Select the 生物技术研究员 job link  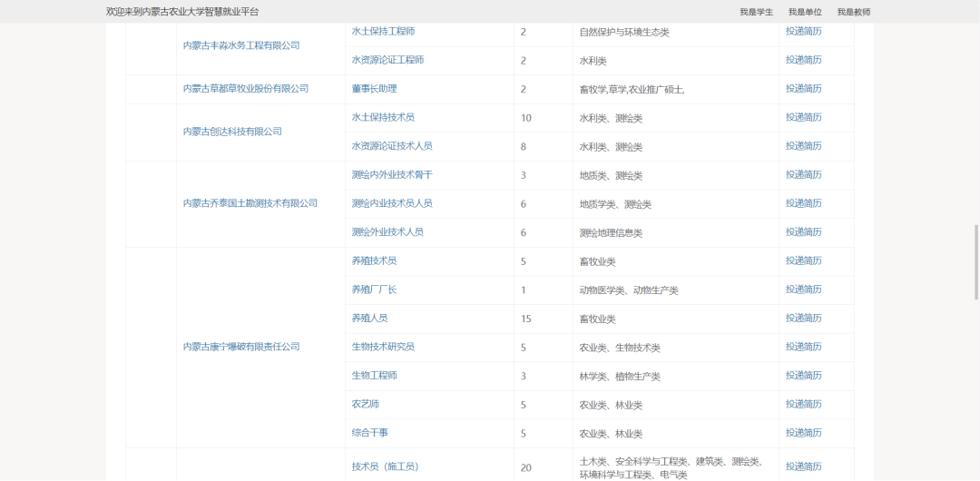(383, 347)
